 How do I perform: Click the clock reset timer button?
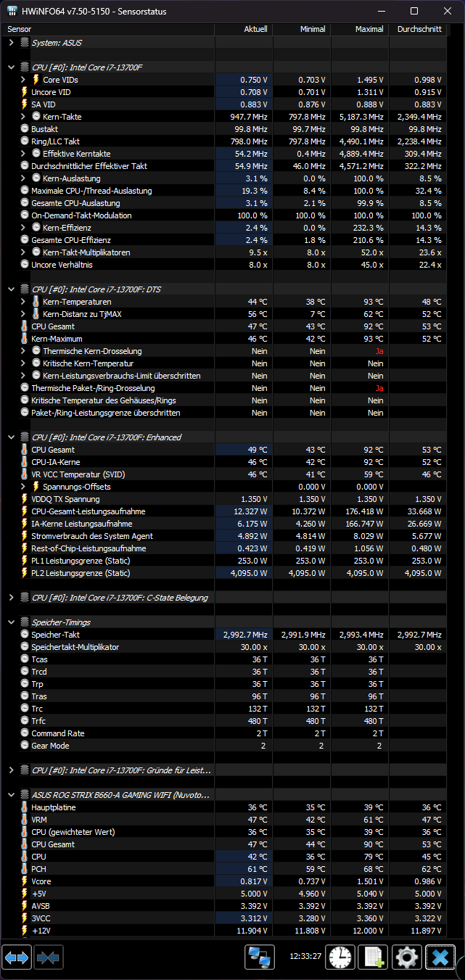[x=340, y=958]
